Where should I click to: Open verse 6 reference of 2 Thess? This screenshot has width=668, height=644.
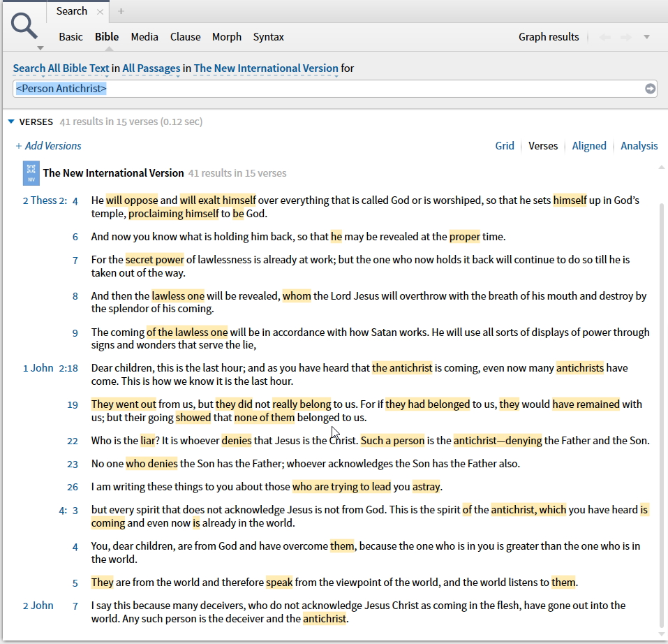[75, 237]
